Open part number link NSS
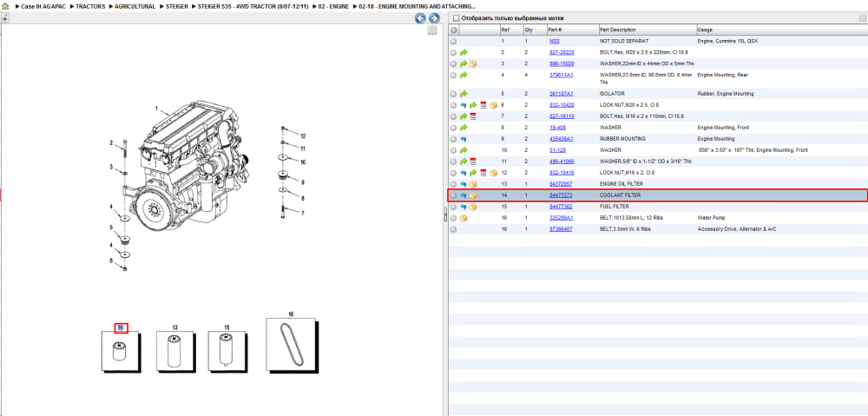868x416 pixels. (554, 42)
